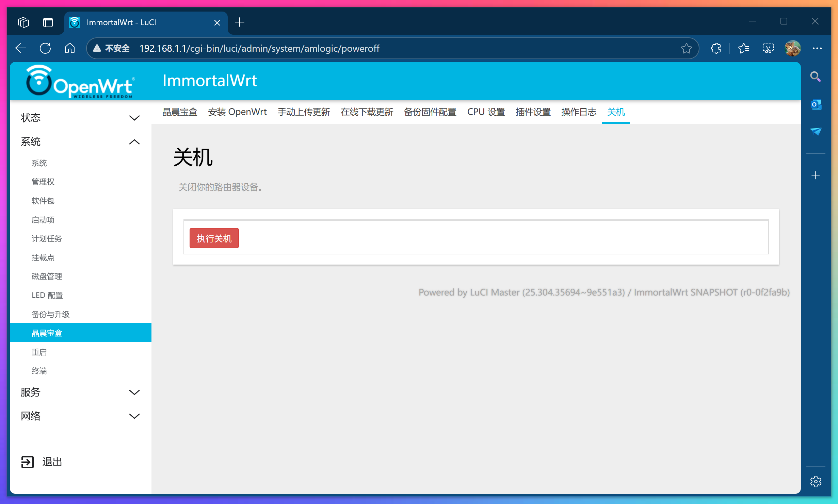838x504 pixels.
Task: Switch to the 晶晨宝盒 tab
Action: click(180, 112)
